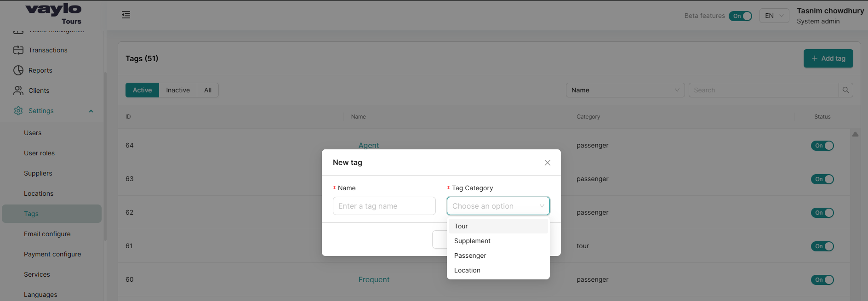Turn off the Beta features toggle
Image resolution: width=868 pixels, height=301 pixels.
click(740, 16)
